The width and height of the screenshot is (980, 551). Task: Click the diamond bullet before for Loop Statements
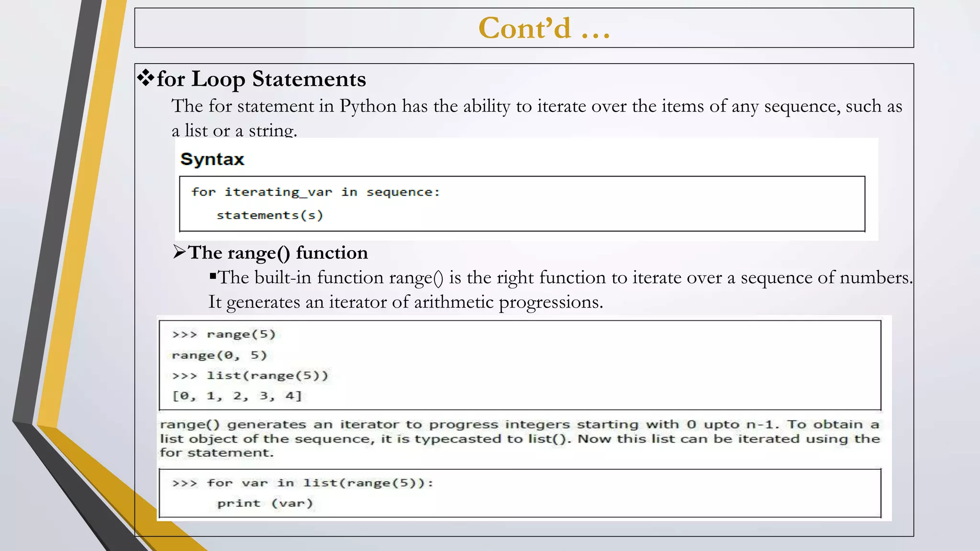tap(145, 77)
